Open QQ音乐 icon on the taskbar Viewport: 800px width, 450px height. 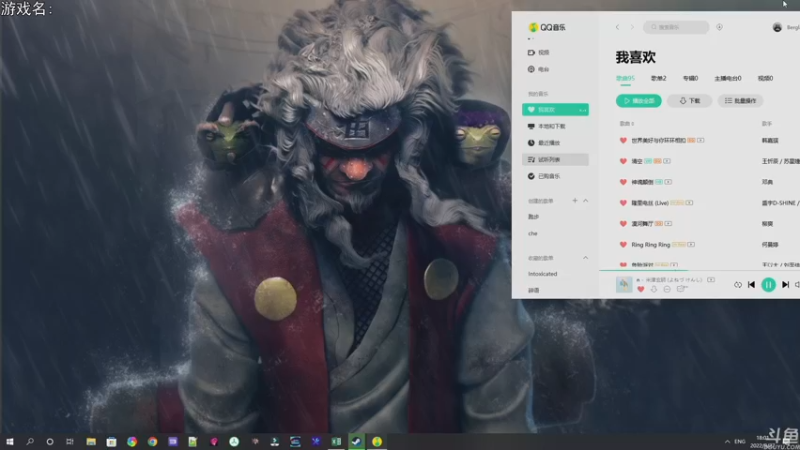(377, 442)
